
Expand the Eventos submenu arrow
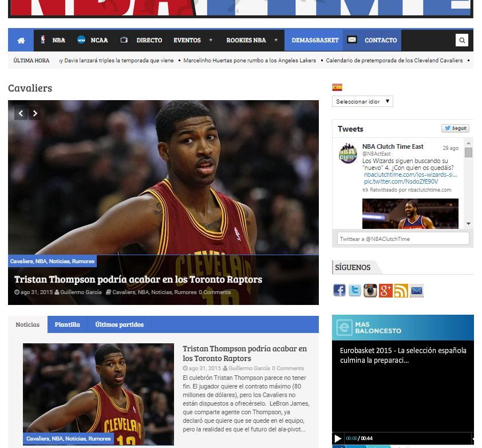pos(211,40)
